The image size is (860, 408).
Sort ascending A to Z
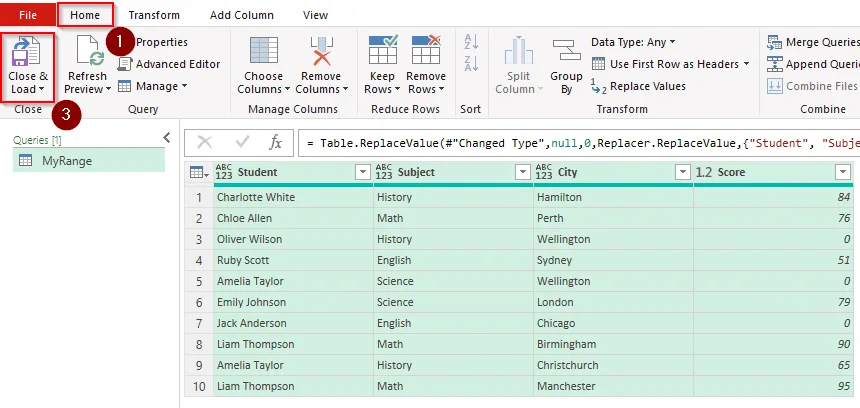(x=471, y=41)
